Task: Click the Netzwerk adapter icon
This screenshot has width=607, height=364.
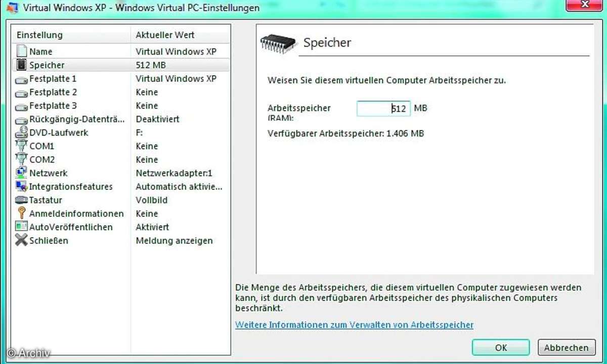Action: pos(21,173)
